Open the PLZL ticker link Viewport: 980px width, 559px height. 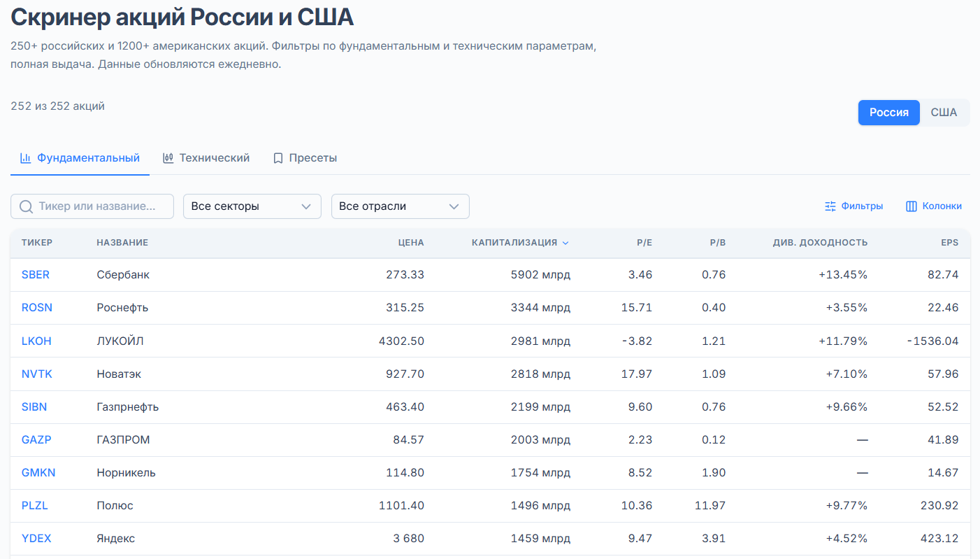point(35,506)
